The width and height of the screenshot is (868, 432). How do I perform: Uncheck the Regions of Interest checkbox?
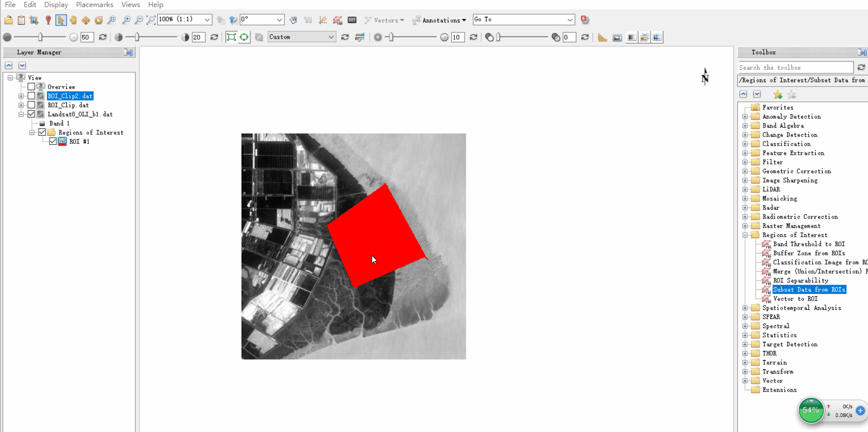tap(42, 132)
